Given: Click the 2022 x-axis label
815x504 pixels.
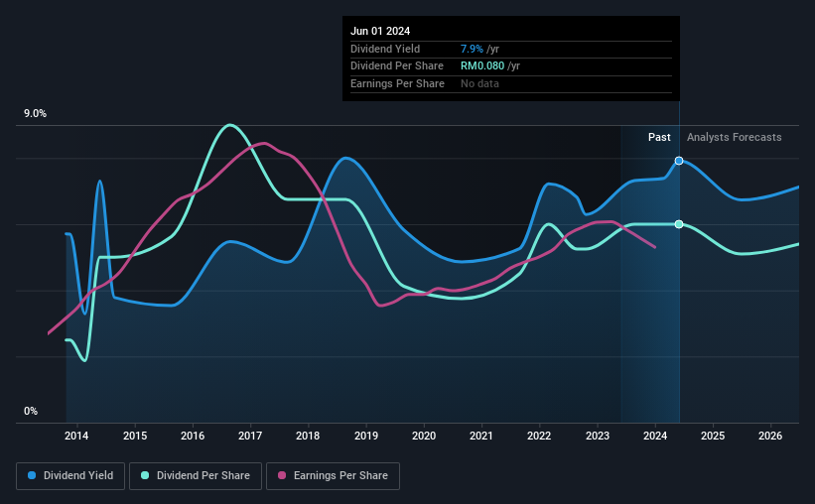Looking at the screenshot, I should (x=539, y=436).
